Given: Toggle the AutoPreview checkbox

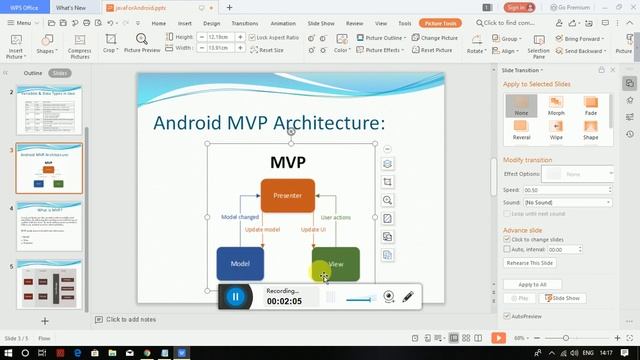Looking at the screenshot, I should point(507,316).
